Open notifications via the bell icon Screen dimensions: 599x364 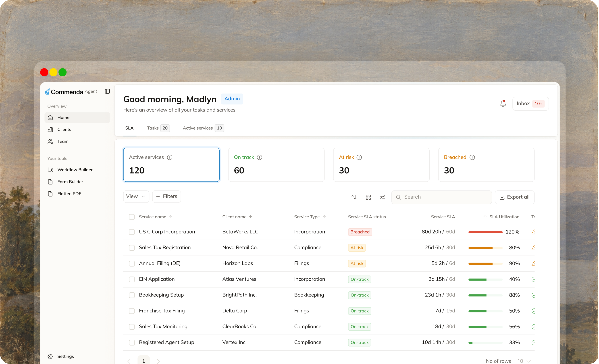coord(503,103)
